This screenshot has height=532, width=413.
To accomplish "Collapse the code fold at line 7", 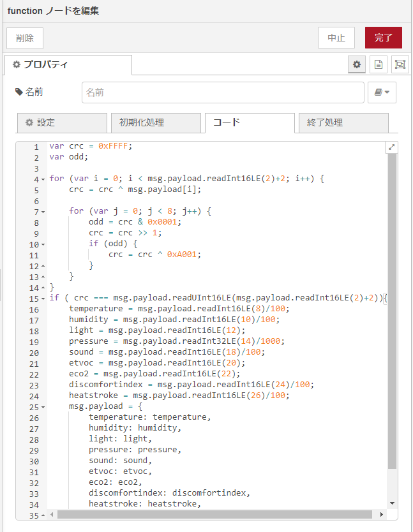I will click(x=43, y=212).
